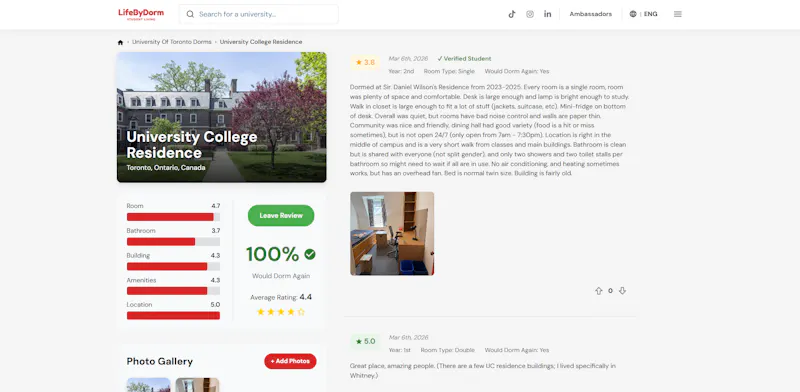Viewport: 800px width, 392px height.
Task: Click the Bathroom rating bar
Action: (173, 241)
